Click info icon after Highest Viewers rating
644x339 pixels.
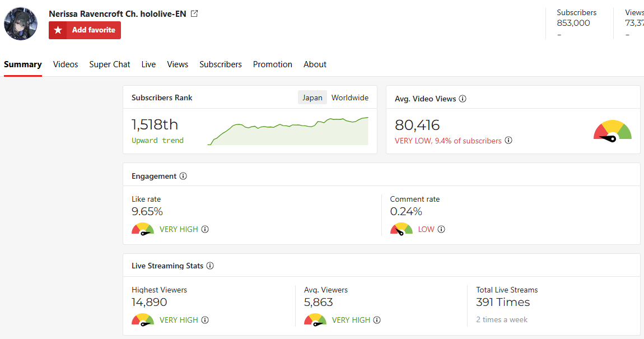click(205, 320)
